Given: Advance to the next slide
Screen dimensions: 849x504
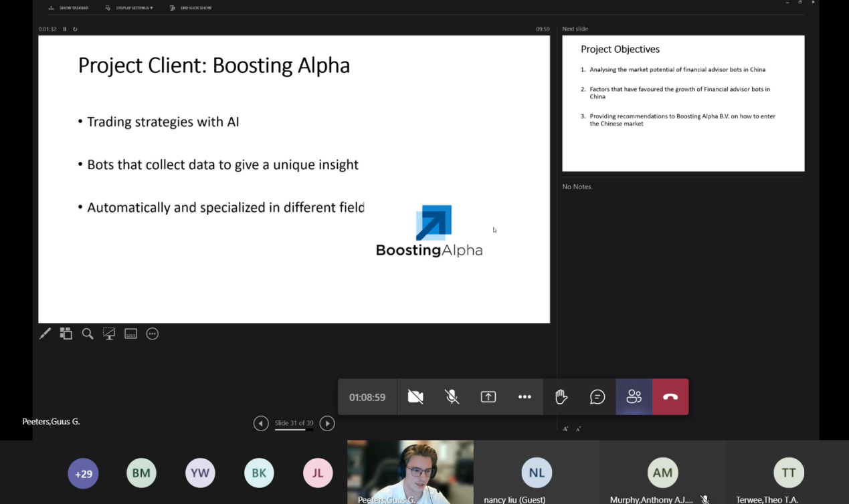Looking at the screenshot, I should pyautogui.click(x=327, y=423).
